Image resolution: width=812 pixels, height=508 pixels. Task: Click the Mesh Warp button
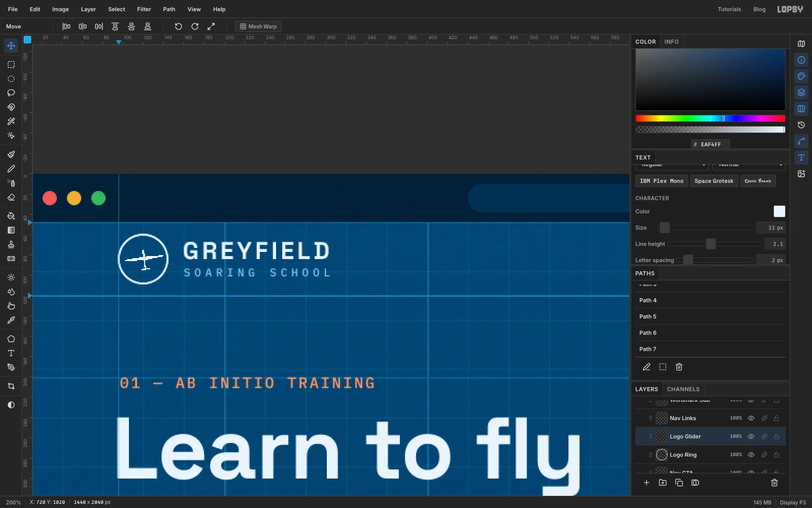click(x=258, y=26)
